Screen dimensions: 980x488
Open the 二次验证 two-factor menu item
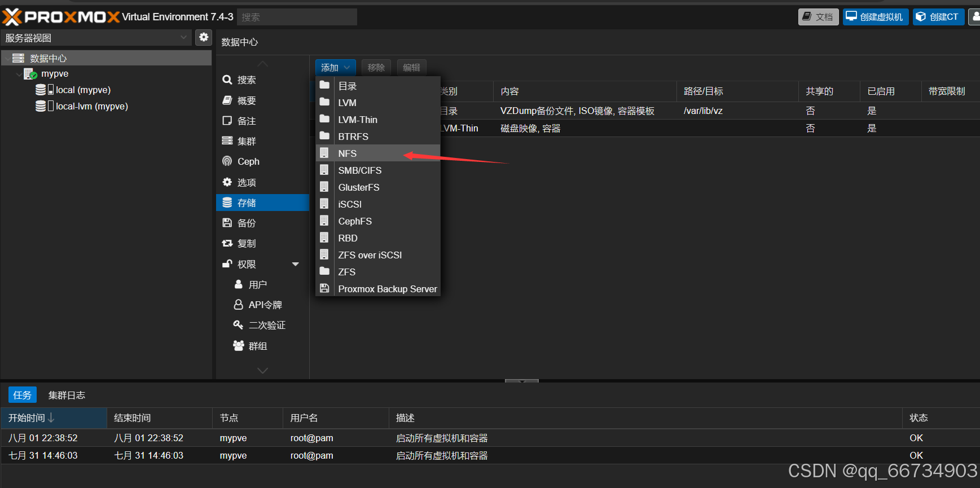tap(262, 325)
